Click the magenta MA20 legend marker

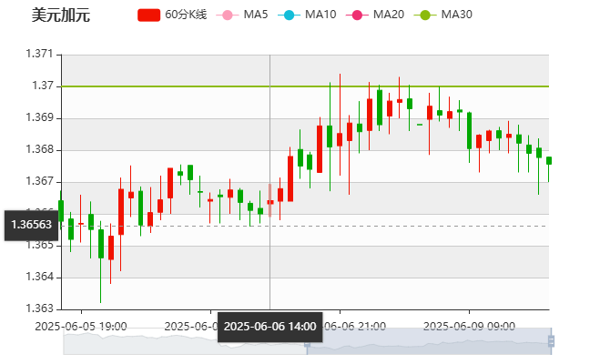pos(357,15)
